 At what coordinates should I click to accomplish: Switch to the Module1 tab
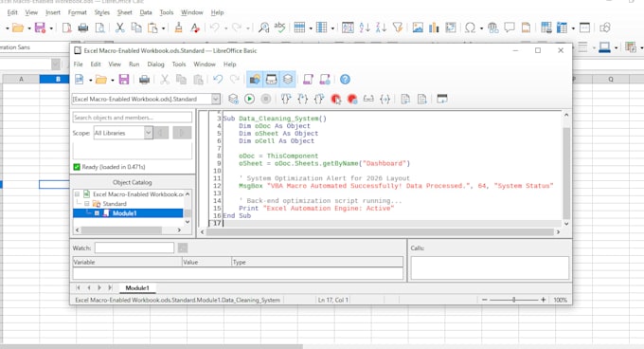point(137,288)
